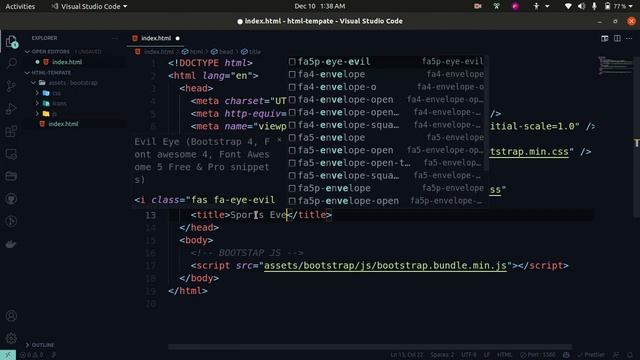Open the Explorer view in activity bar

point(11,41)
